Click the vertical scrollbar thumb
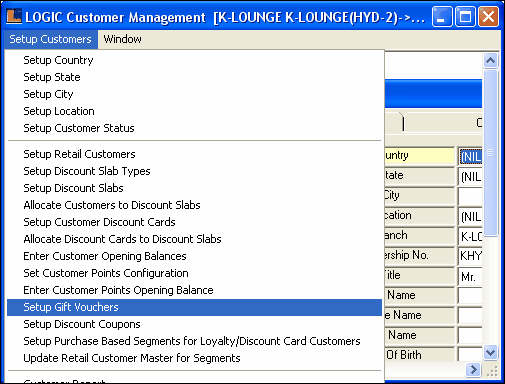 click(490, 153)
